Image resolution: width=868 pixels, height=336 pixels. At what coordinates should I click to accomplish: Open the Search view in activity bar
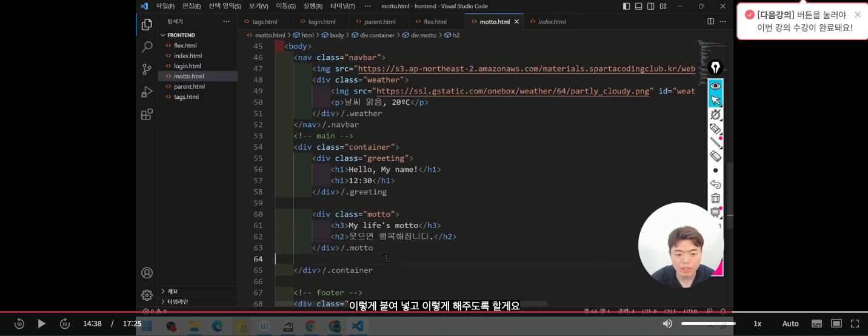coord(147,47)
